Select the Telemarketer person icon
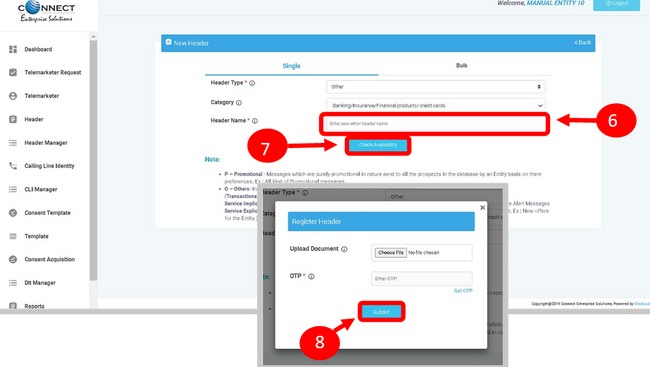The image size is (650, 367). click(x=13, y=96)
